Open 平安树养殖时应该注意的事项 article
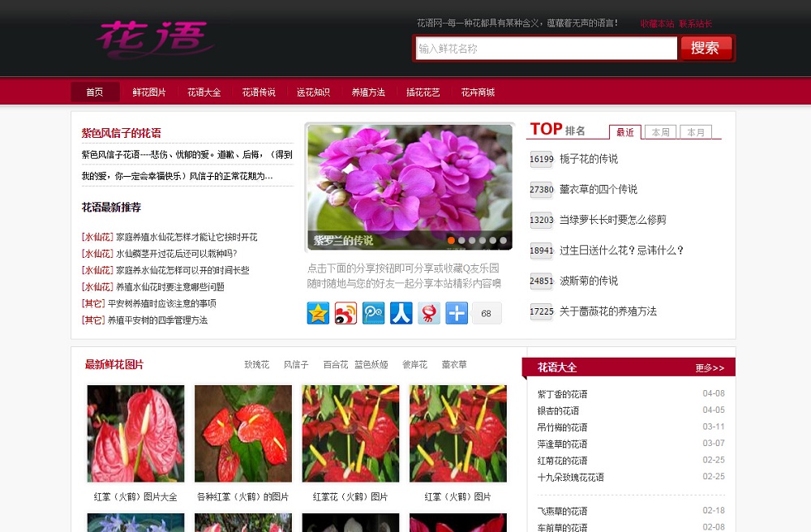 pyautogui.click(x=162, y=303)
